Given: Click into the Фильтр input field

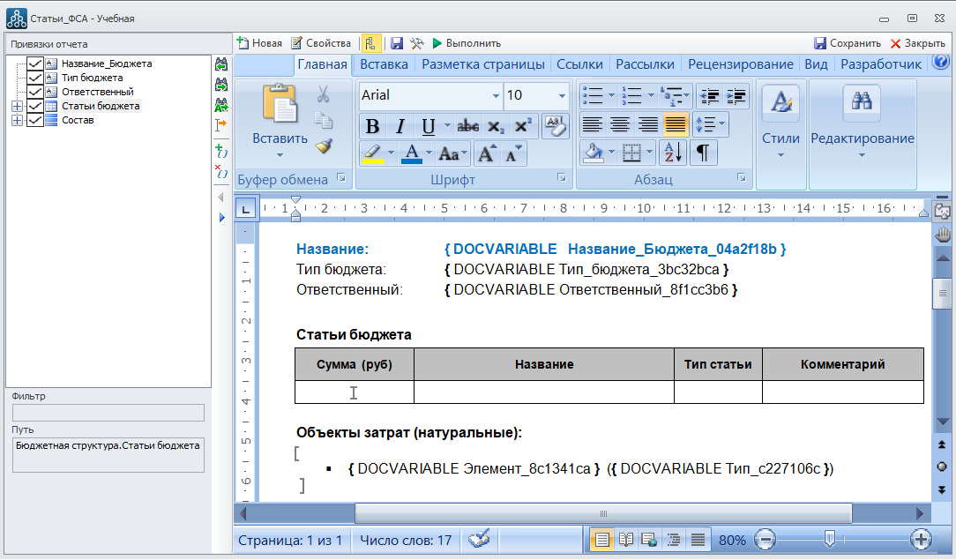Looking at the screenshot, I should (x=108, y=413).
